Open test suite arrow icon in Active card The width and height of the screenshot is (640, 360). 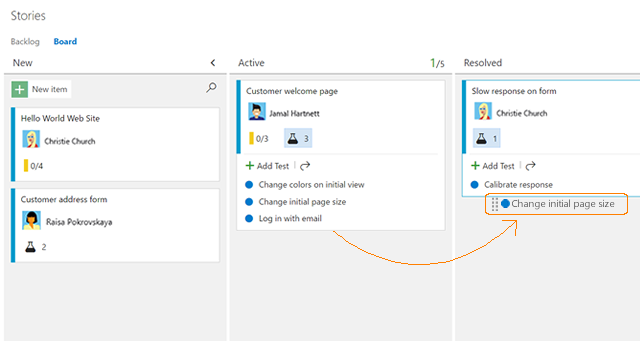pyautogui.click(x=305, y=166)
